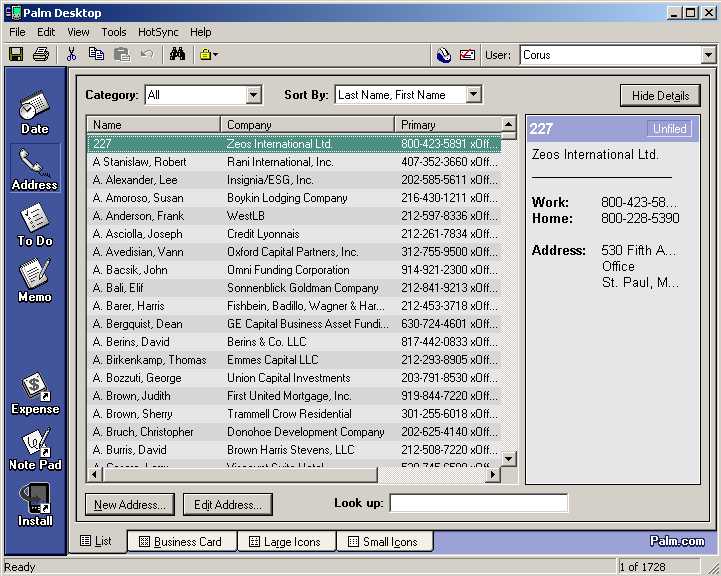Select the A. Anderson, Frank entry
Viewport: 721px width, 576px height.
pyautogui.click(x=294, y=216)
